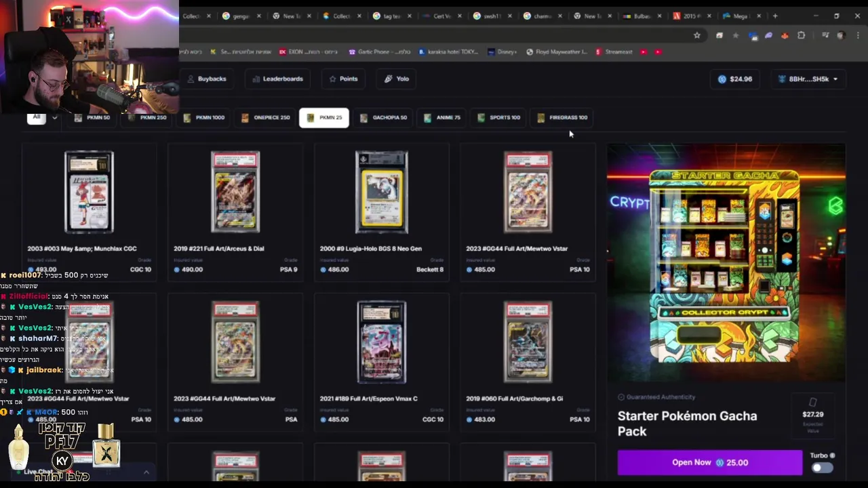Select the PKMN 1000 pack tab
Screen dimensions: 868x488
tap(204, 117)
